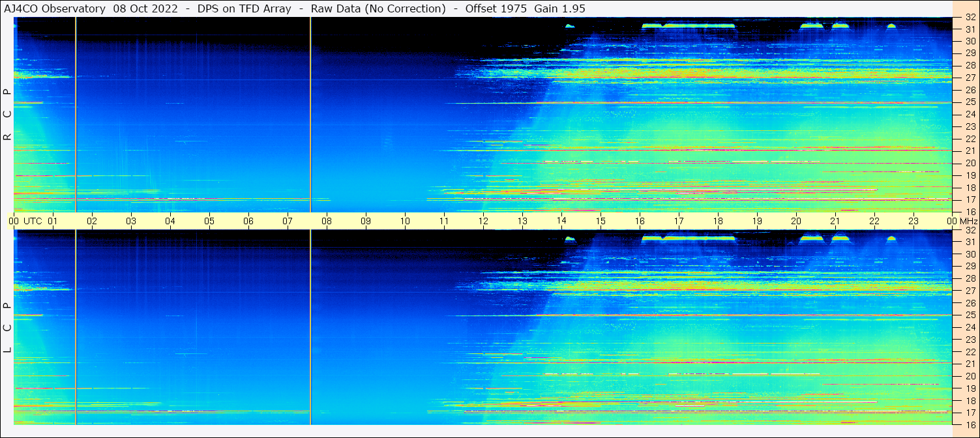Image resolution: width=980 pixels, height=438 pixels.
Task: Click yellow vertical line near 01:30 in LCP panel
Action: coord(76,327)
